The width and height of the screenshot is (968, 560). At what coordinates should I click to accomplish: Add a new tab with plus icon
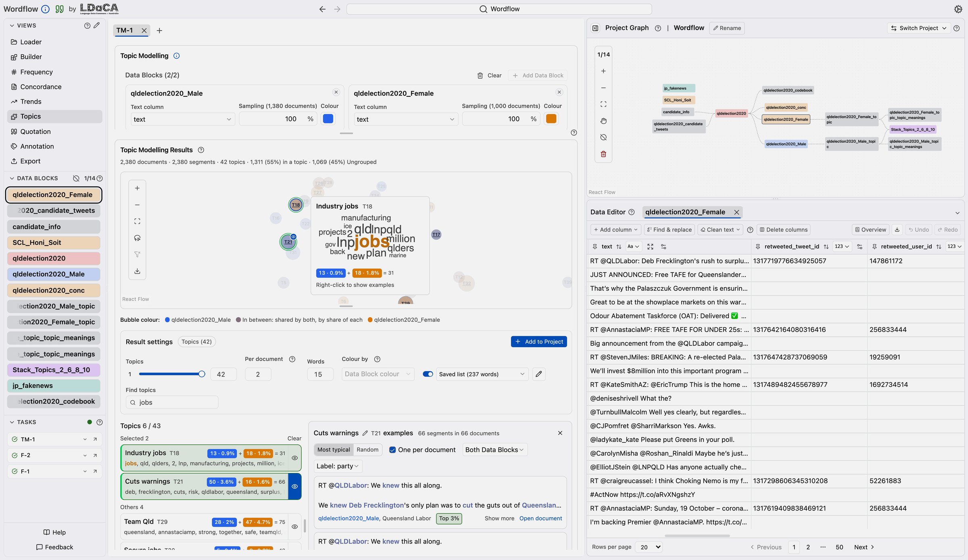point(159,31)
